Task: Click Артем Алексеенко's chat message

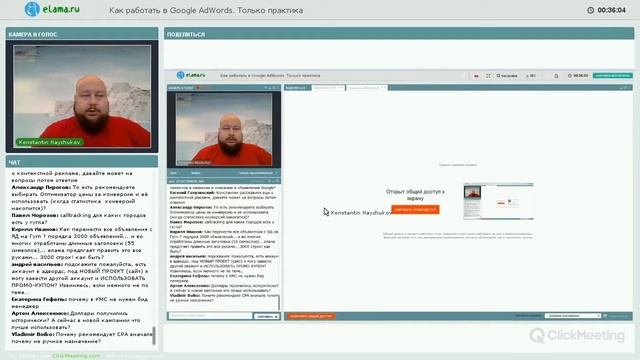Action: tap(76, 320)
